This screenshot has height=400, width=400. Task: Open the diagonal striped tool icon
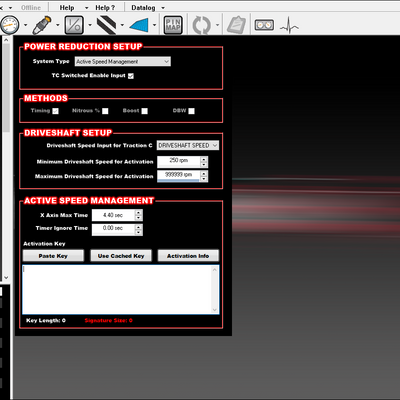106,25
